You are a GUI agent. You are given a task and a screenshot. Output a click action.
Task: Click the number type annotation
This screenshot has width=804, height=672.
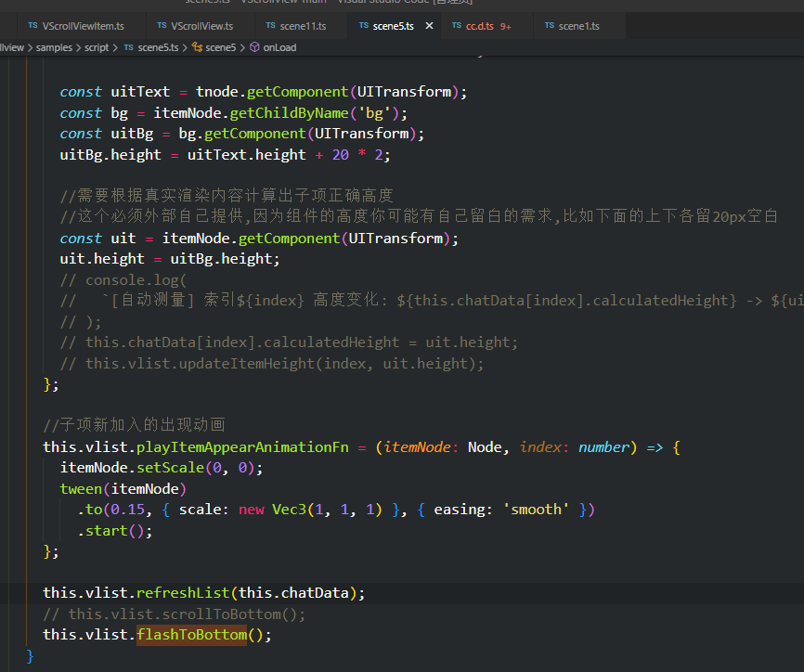(x=603, y=447)
